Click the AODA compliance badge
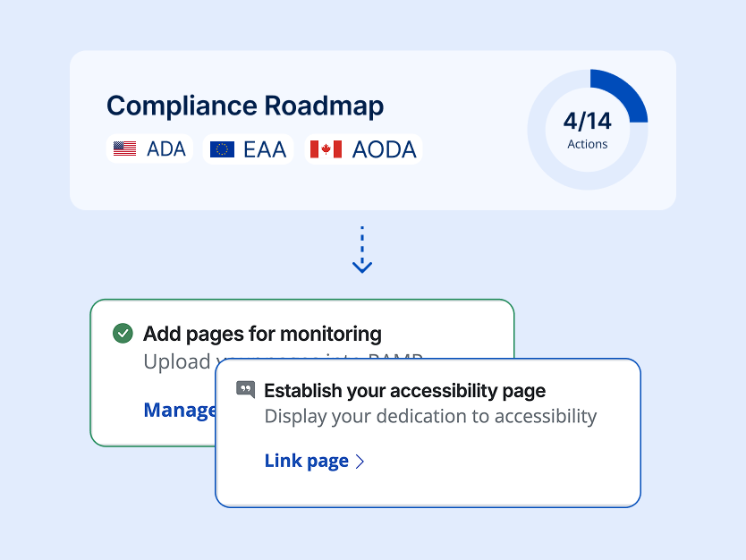Screen dimensions: 746x560 362,148
